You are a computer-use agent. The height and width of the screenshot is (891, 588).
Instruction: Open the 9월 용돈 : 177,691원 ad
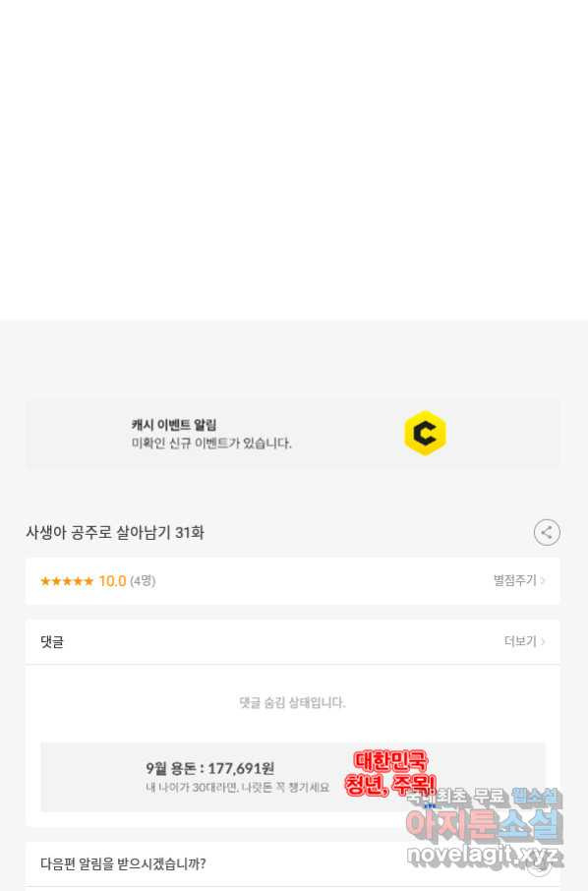click(209, 768)
